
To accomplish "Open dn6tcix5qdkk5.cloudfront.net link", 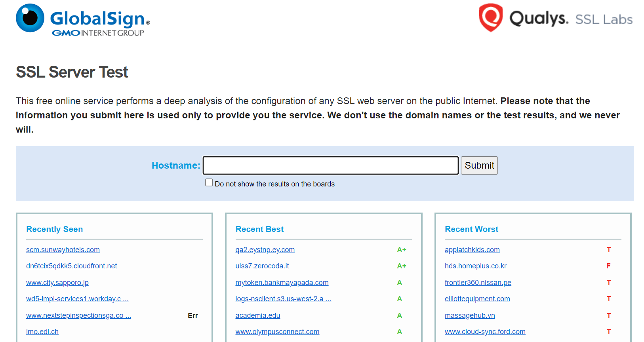I will point(72,266).
